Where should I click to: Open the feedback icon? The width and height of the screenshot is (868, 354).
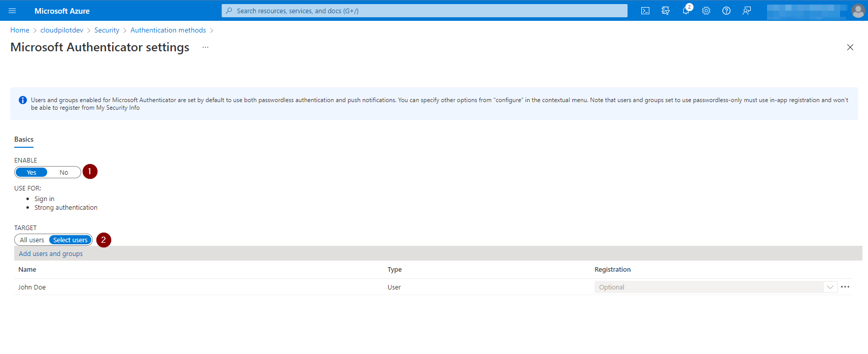click(747, 11)
